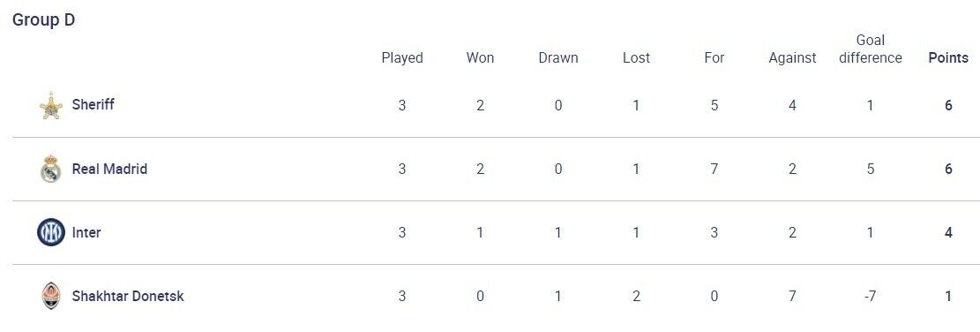Click the Shakhtar Donetsk club crest
Viewport: 980px width, 332px height.
pyautogui.click(x=50, y=296)
